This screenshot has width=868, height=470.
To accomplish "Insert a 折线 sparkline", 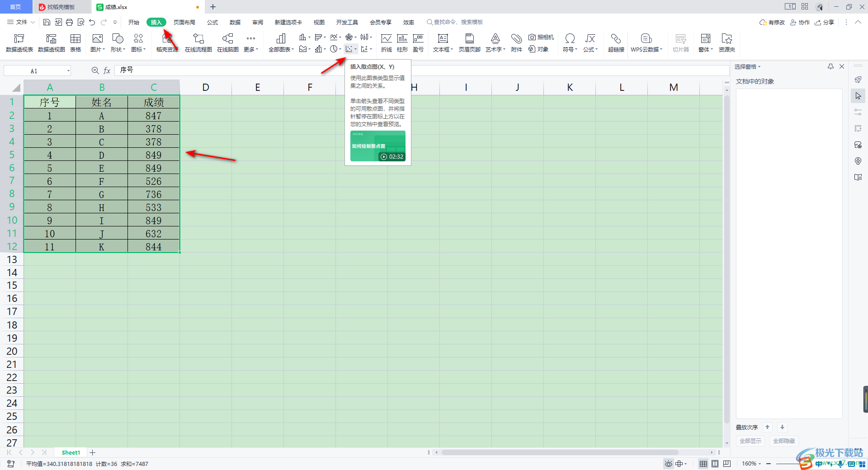I will coord(386,43).
